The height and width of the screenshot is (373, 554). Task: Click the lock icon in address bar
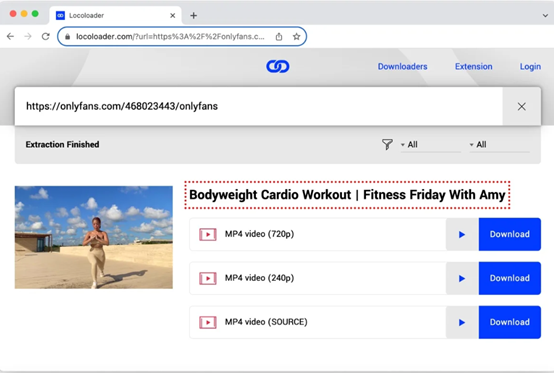click(67, 36)
